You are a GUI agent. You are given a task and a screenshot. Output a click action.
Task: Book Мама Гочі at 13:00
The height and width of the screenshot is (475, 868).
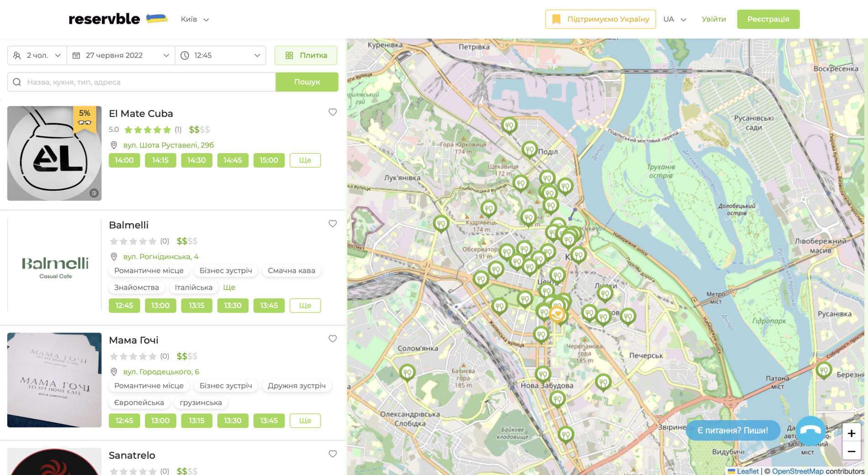click(x=160, y=421)
